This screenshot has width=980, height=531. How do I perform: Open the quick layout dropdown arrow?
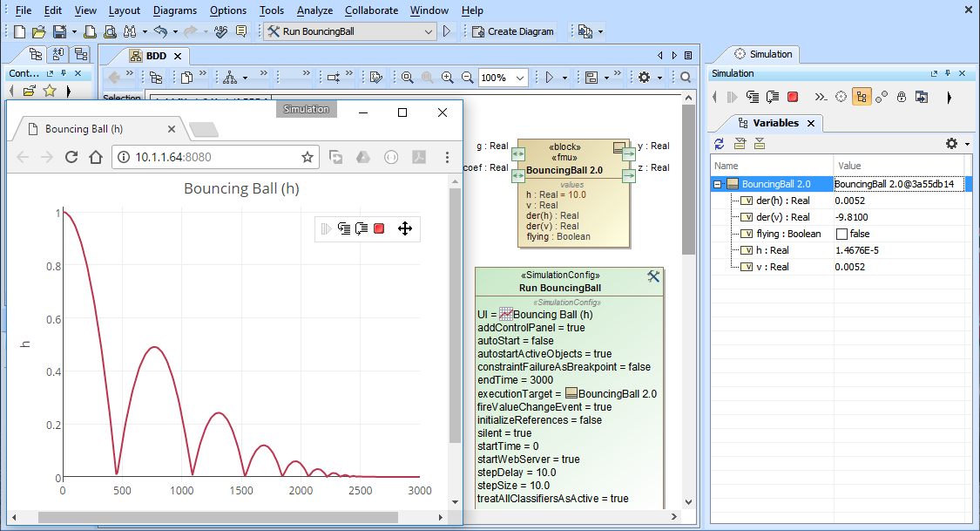(245, 78)
